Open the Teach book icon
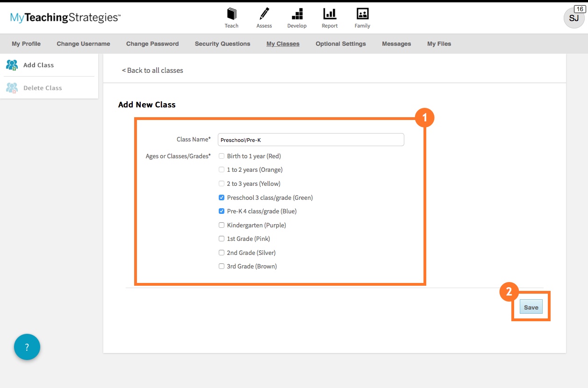Screen dimensions: 588x388 (x=231, y=14)
